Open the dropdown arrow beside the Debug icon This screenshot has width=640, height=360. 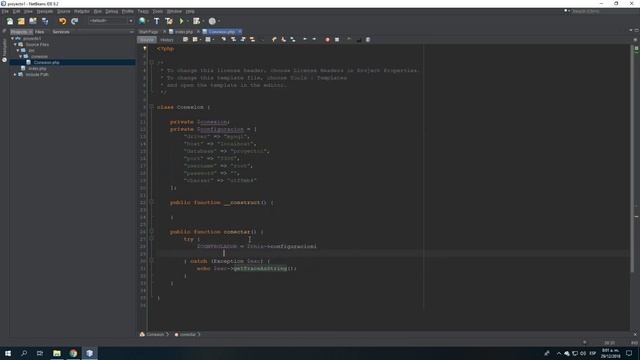pyautogui.click(x=203, y=21)
